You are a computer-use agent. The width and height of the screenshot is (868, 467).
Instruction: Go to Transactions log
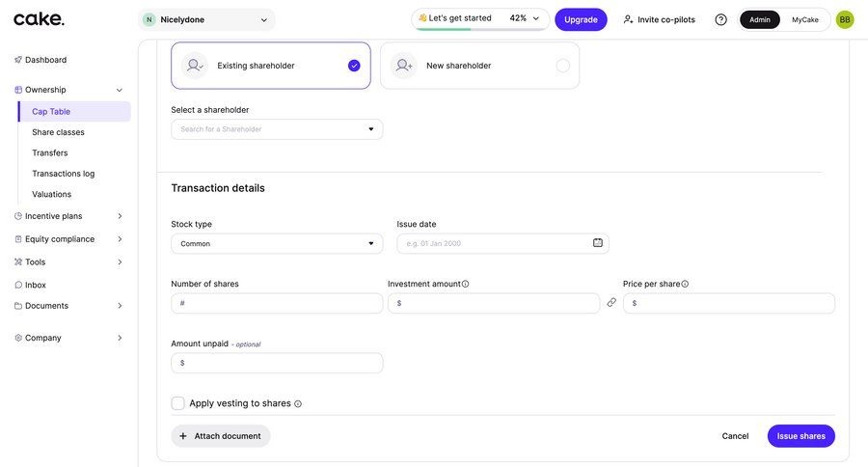pyautogui.click(x=63, y=174)
